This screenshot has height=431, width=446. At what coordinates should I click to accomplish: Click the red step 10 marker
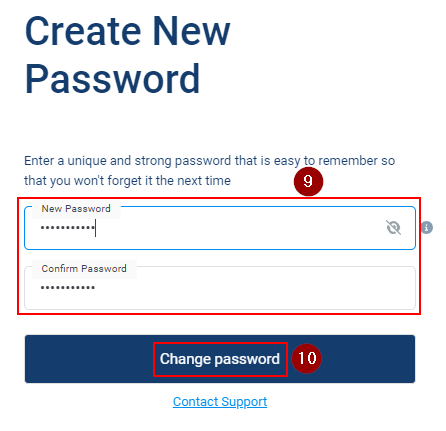tap(306, 358)
